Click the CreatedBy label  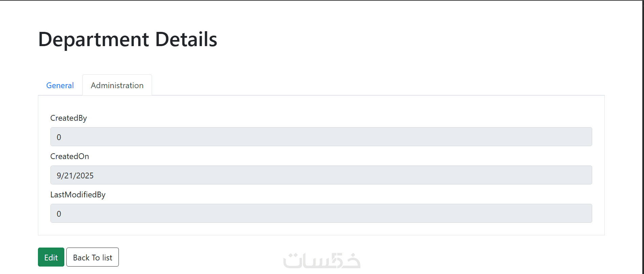click(69, 118)
